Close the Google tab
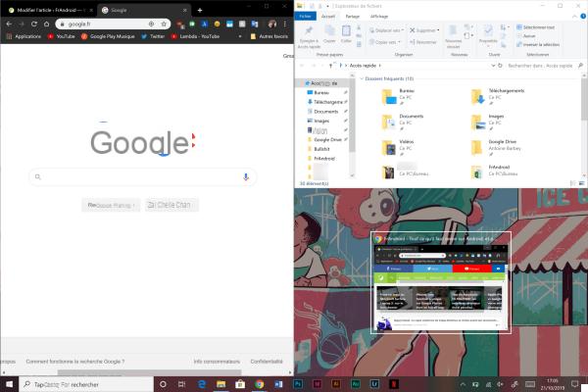This screenshot has width=588, height=392. 185,10
